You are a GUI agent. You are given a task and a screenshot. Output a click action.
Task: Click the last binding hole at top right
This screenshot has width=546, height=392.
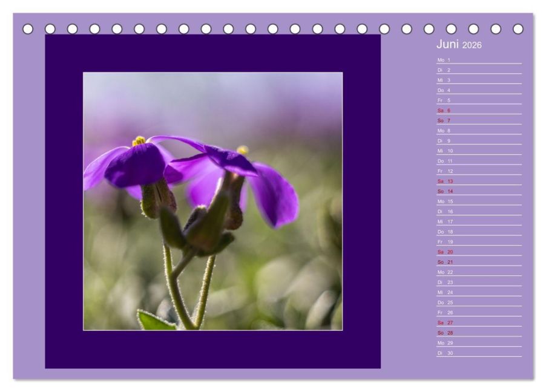[518, 28]
